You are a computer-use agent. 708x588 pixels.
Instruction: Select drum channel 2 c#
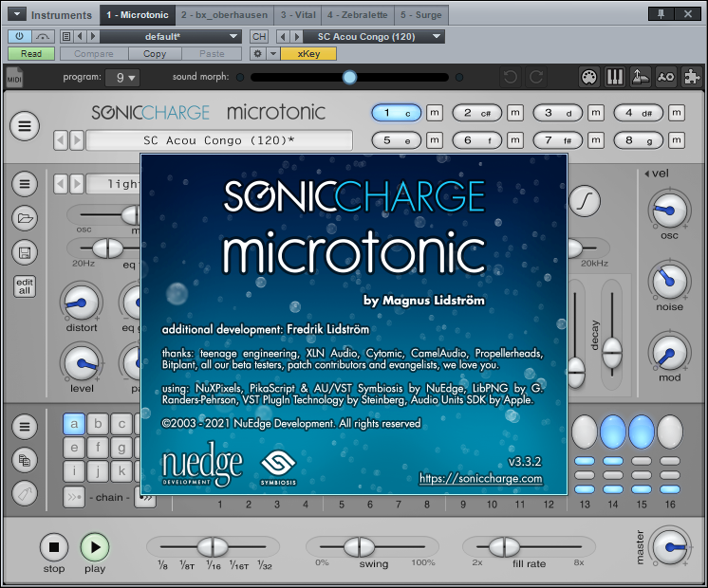point(476,113)
